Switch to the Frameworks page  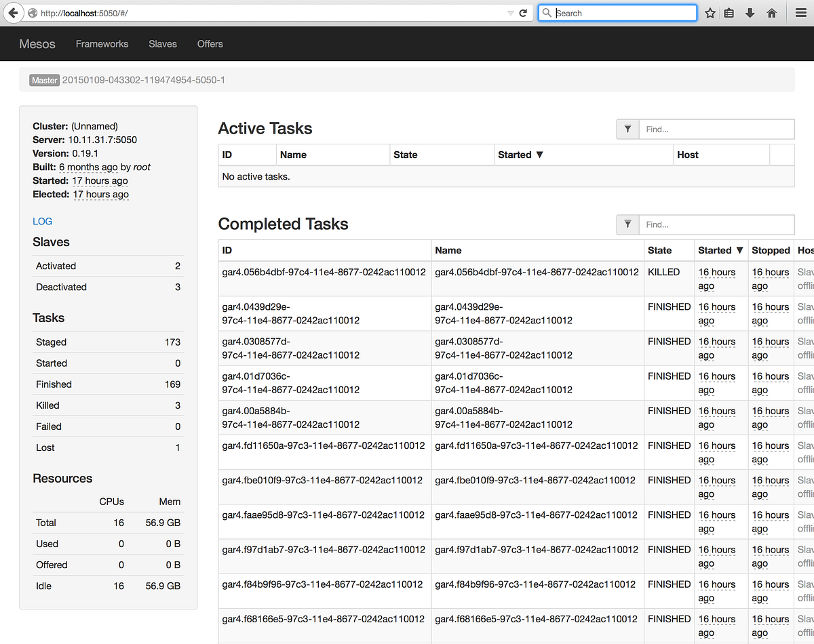click(x=102, y=43)
